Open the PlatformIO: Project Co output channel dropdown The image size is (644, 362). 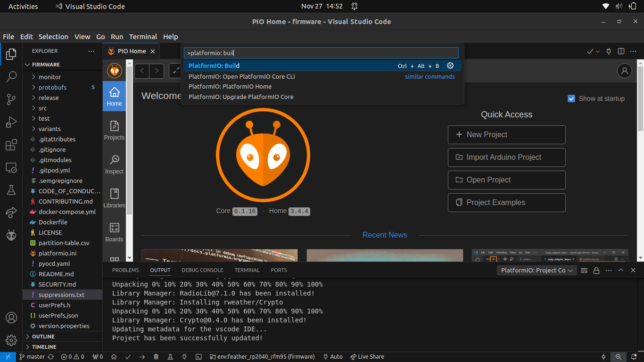point(537,271)
